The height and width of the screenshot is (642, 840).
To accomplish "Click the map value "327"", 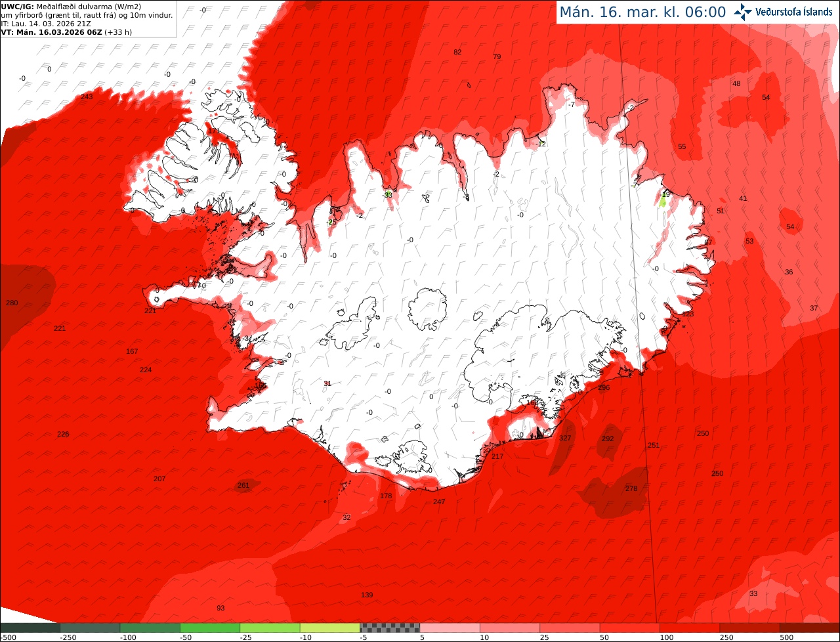I will tap(565, 438).
